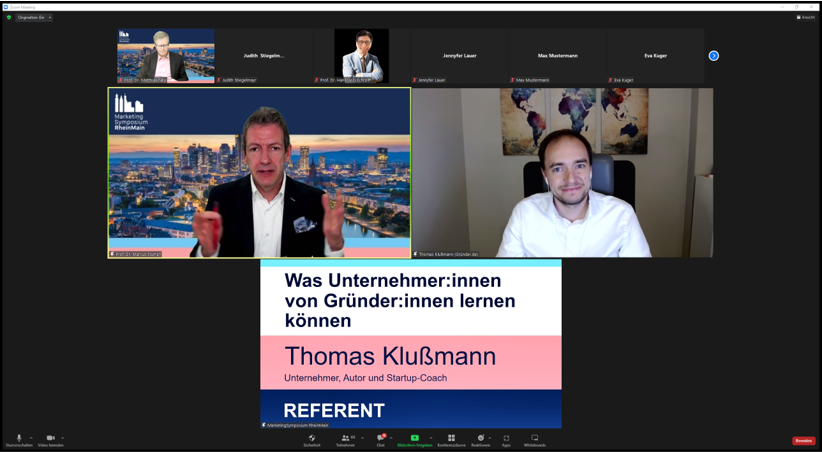The height and width of the screenshot is (452, 822).
Task: Click the shared REFERENT slide tile
Action: (411, 343)
